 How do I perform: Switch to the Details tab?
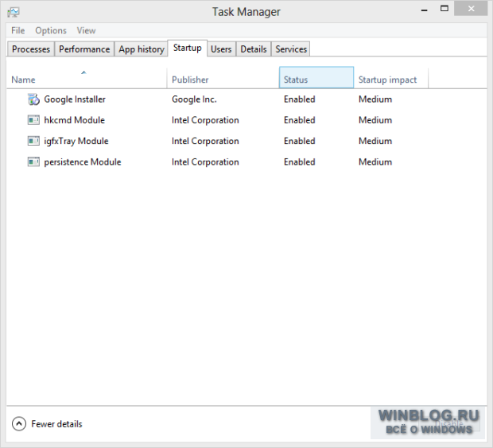254,49
